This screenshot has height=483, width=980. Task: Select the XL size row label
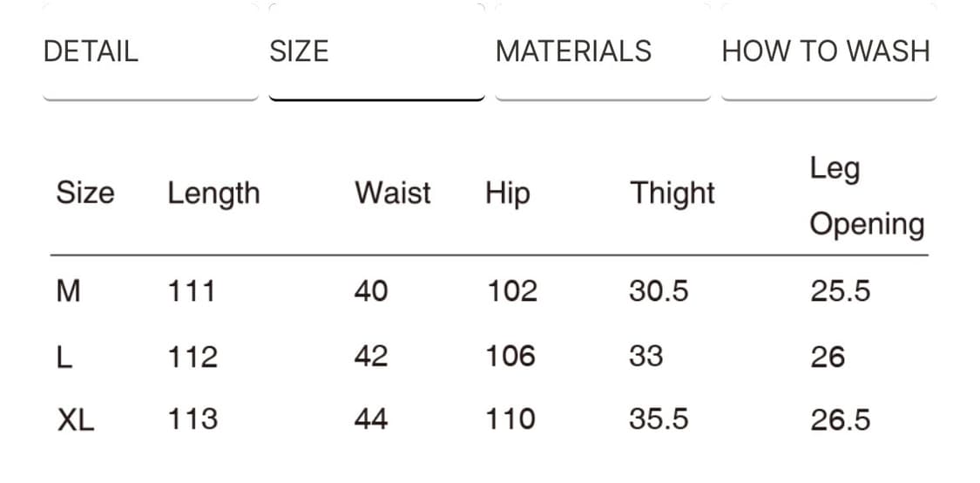pos(76,419)
